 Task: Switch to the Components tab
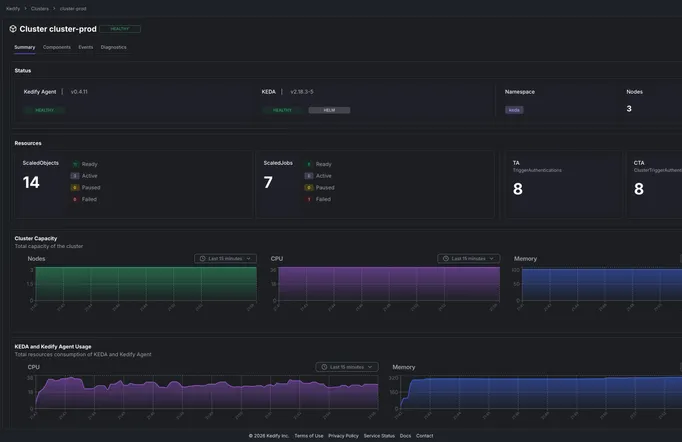[57, 47]
